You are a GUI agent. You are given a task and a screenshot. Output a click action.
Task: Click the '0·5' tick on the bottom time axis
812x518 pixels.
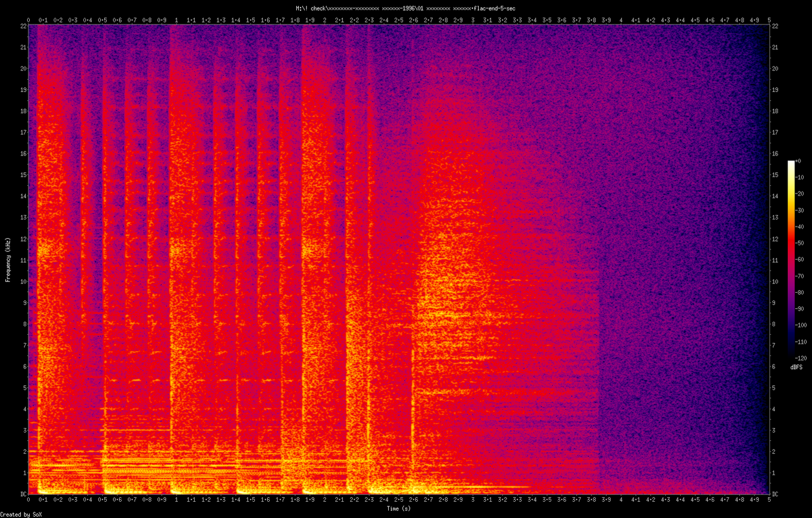point(102,500)
